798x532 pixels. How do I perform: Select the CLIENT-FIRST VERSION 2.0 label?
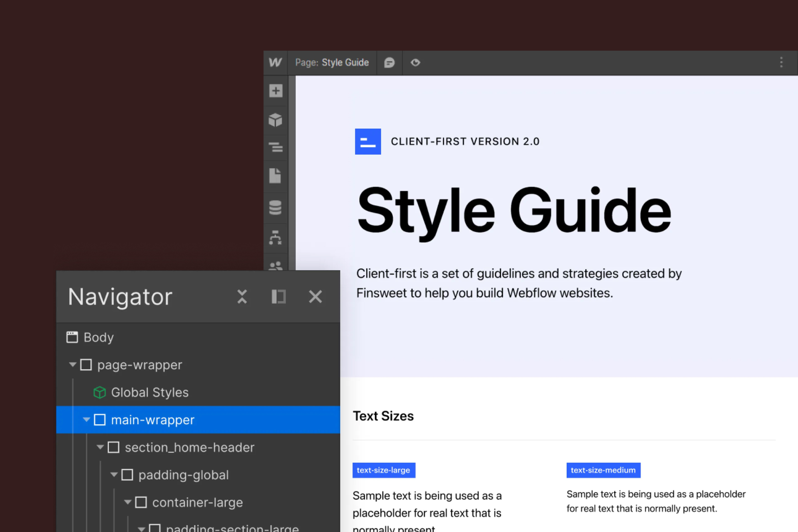point(465,142)
